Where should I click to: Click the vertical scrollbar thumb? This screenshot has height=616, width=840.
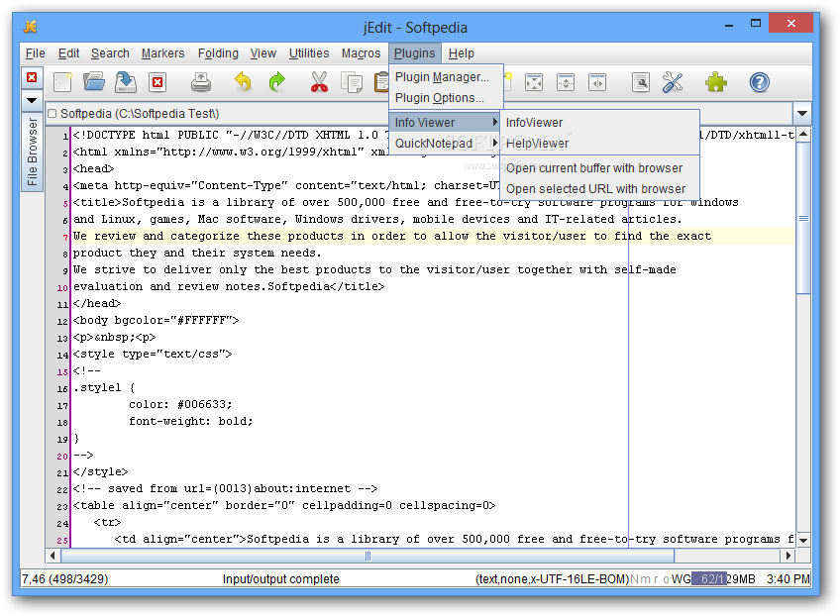click(x=803, y=218)
